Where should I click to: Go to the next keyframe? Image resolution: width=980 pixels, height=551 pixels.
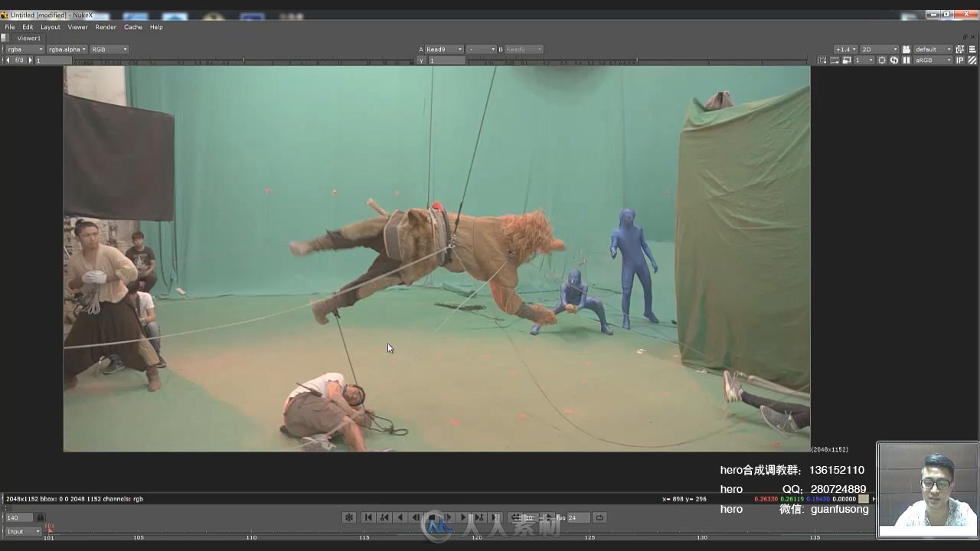click(479, 517)
